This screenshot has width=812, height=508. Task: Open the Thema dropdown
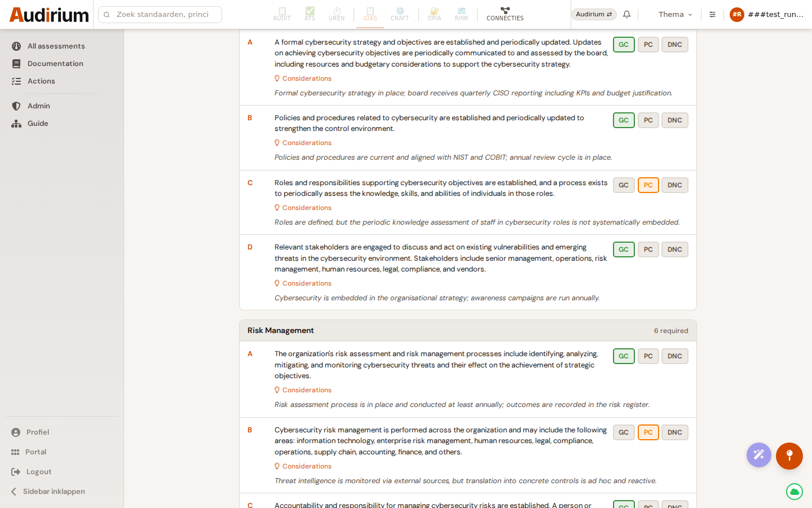[x=675, y=14]
